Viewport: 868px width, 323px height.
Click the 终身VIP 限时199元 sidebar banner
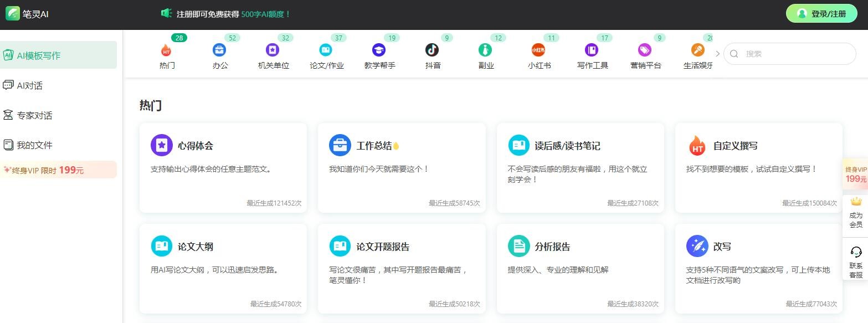(x=58, y=170)
